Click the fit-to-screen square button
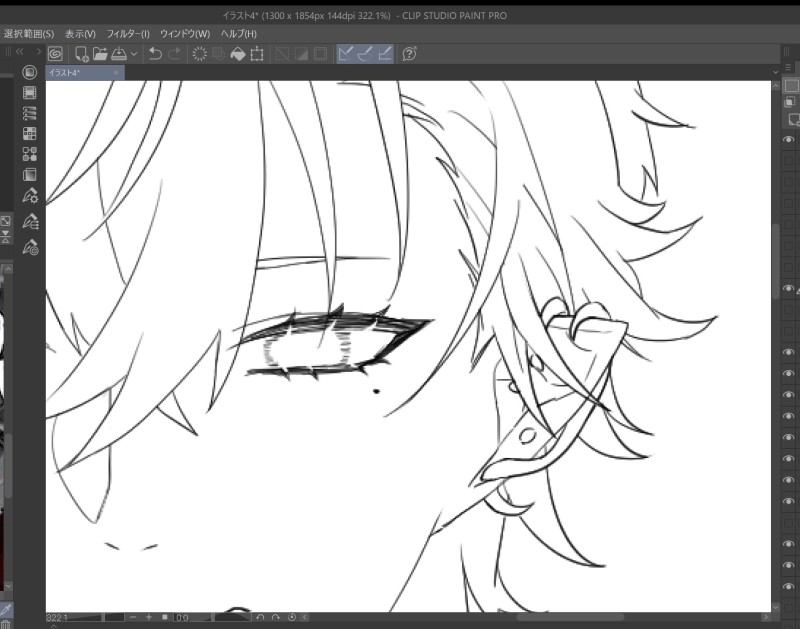Image resolution: width=800 pixels, height=629 pixels. click(x=165, y=617)
